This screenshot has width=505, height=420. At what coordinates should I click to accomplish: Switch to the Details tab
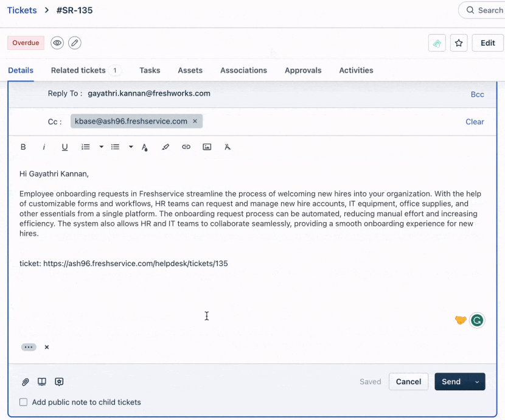pos(21,70)
